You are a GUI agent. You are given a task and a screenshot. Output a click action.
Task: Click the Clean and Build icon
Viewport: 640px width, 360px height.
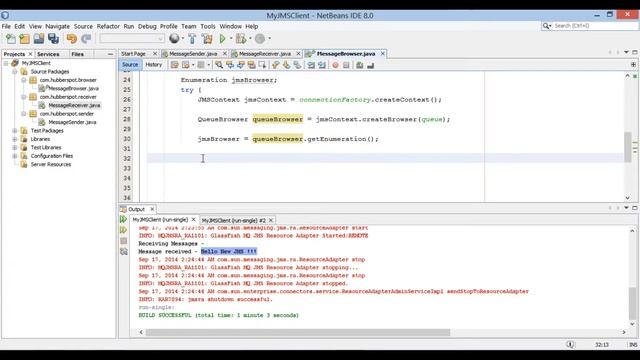point(207,39)
